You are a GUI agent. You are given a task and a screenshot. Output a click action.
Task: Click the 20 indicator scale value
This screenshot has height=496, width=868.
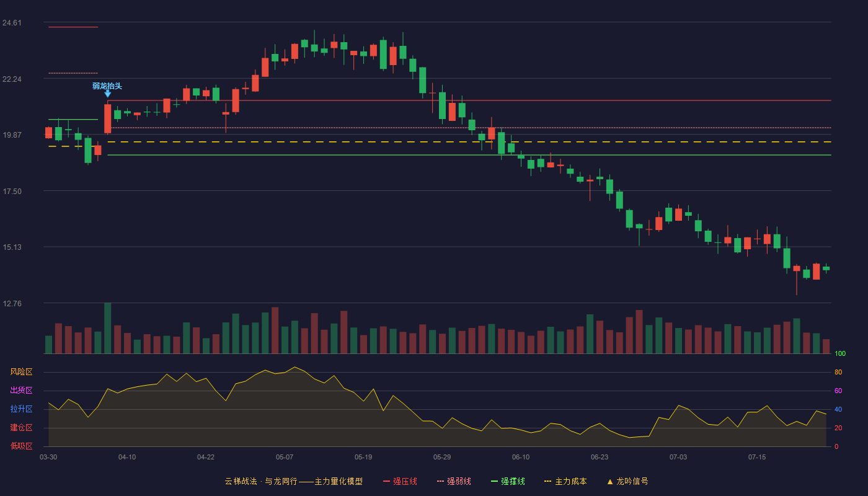838,428
